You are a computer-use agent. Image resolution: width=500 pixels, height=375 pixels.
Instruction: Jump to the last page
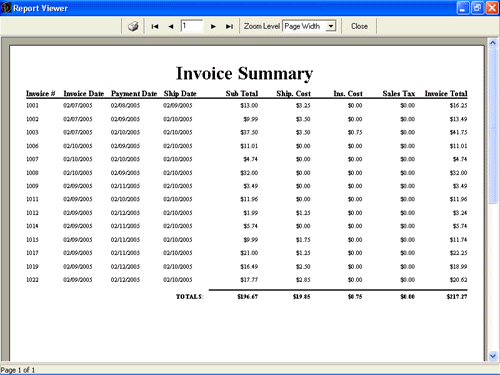229,26
